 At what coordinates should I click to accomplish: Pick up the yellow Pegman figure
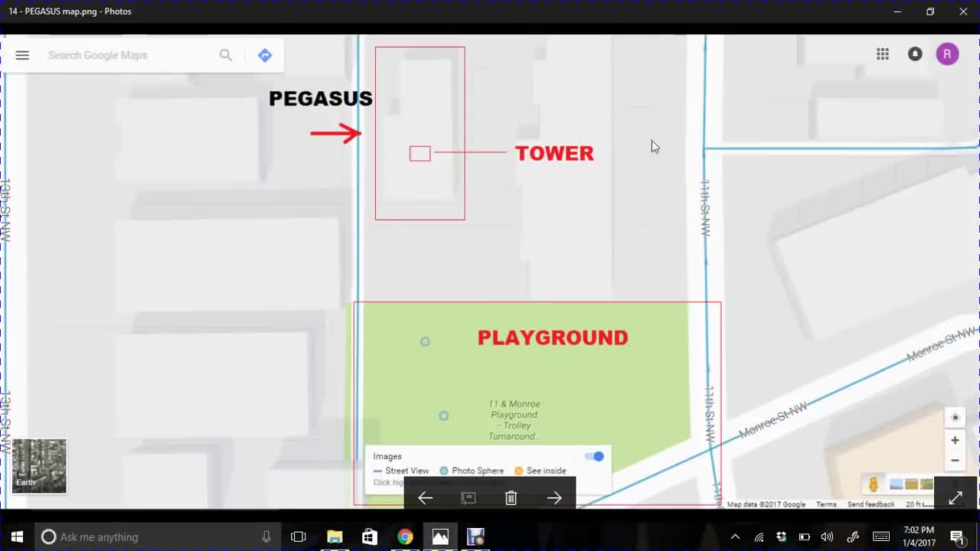pos(874,484)
